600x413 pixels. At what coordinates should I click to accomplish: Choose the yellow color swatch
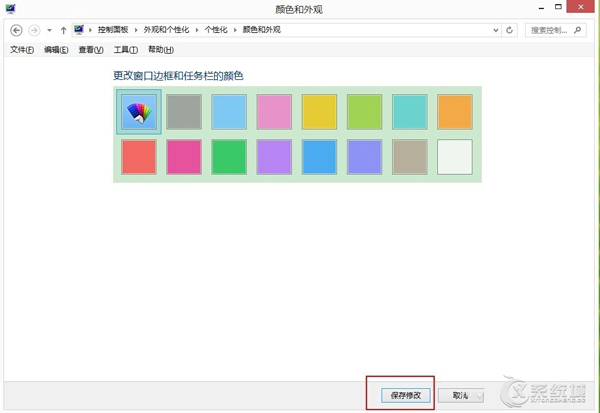320,112
